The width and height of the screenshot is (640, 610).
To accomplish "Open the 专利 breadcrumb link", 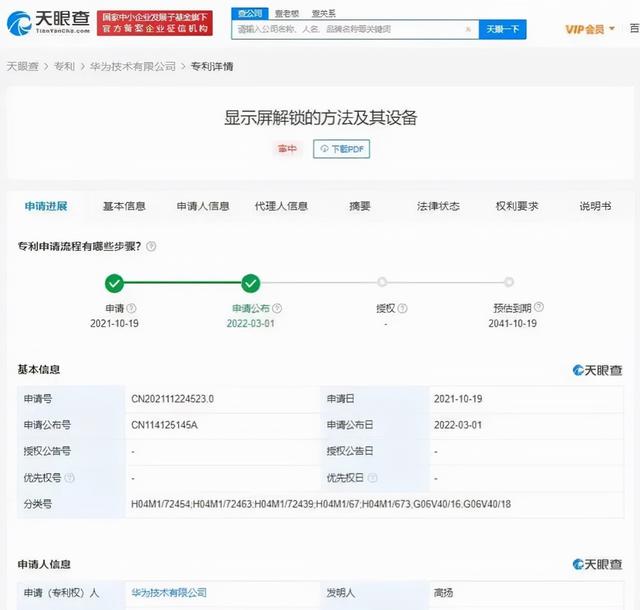I will (x=64, y=66).
